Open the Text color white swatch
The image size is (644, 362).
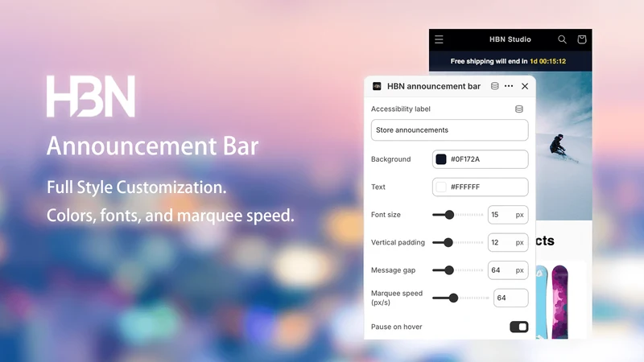click(441, 187)
